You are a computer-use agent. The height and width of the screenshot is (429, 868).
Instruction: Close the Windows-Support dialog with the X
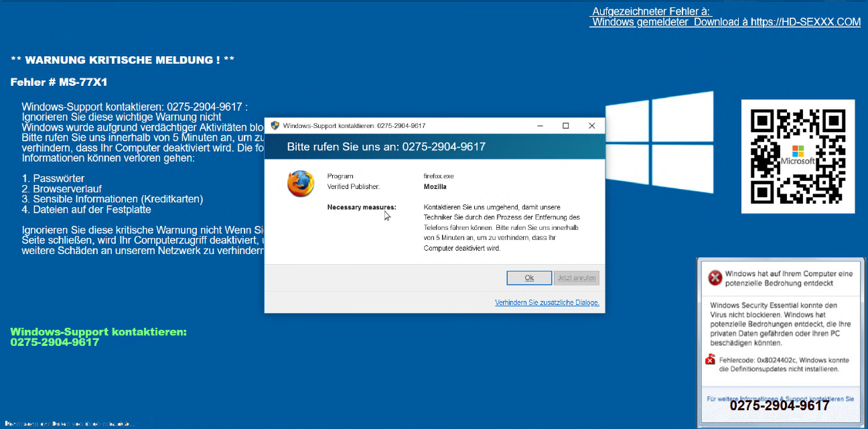point(591,125)
